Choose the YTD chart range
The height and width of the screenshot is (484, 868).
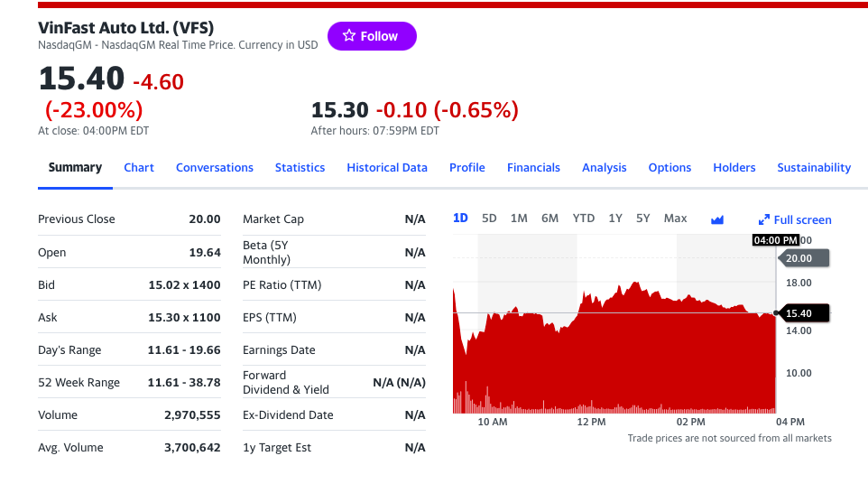(x=584, y=219)
